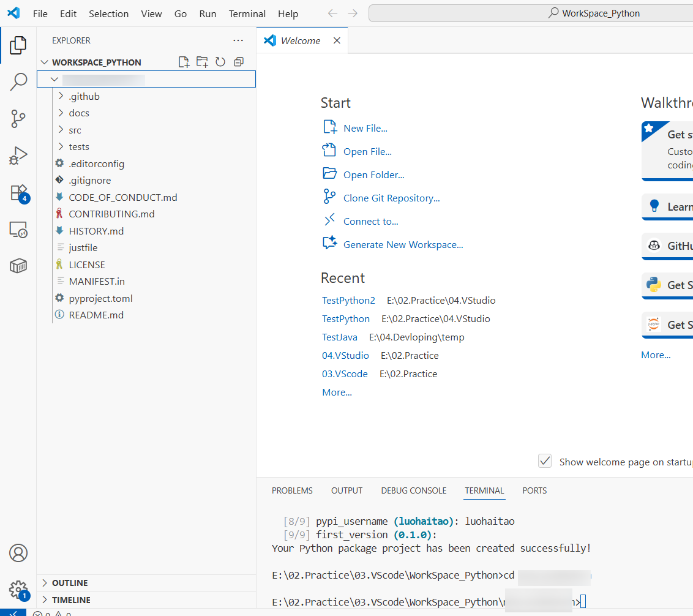The height and width of the screenshot is (616, 693).
Task: Open the Search view icon
Action: pyautogui.click(x=18, y=82)
